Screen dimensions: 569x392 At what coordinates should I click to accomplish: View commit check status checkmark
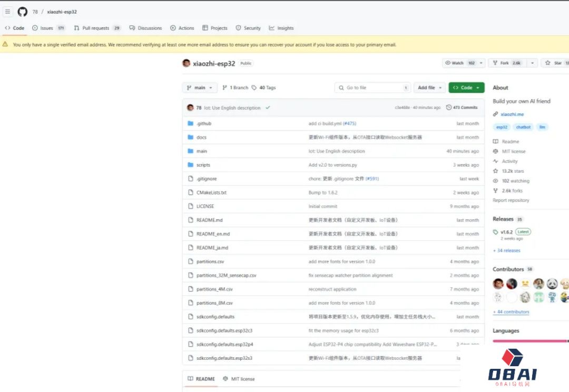(x=268, y=107)
